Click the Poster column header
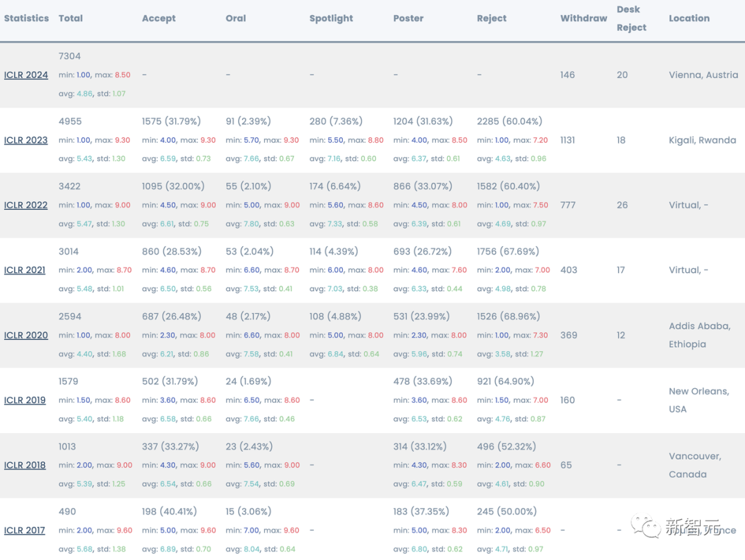This screenshot has width=745, height=560. (x=408, y=18)
